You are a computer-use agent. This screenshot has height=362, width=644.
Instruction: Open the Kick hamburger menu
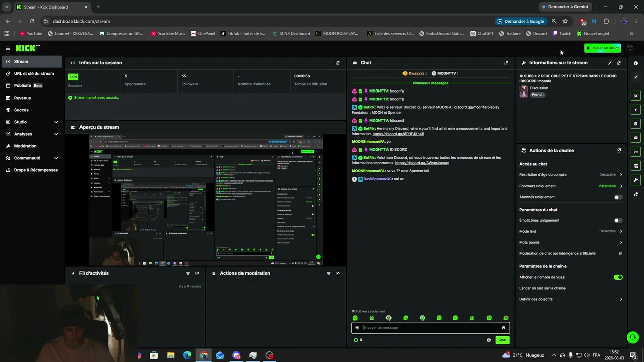8,48
